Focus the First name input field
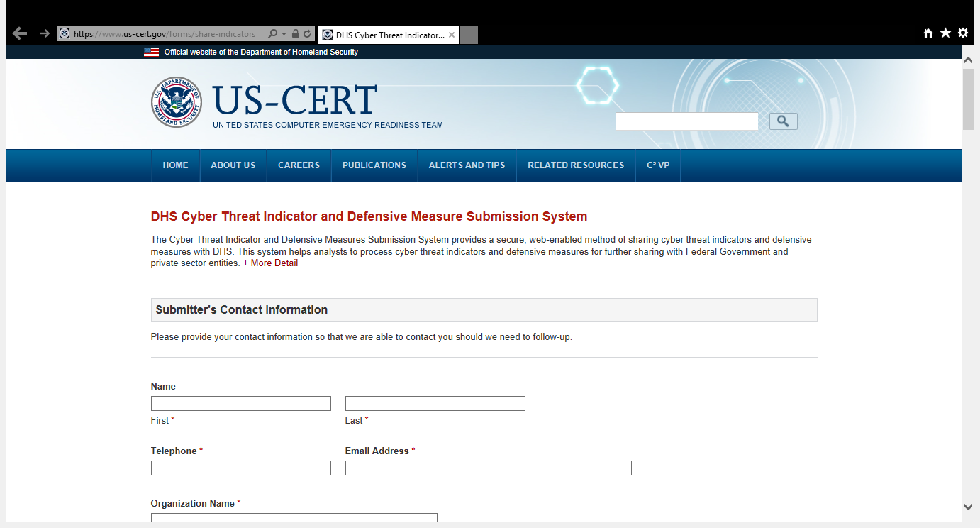 point(240,404)
